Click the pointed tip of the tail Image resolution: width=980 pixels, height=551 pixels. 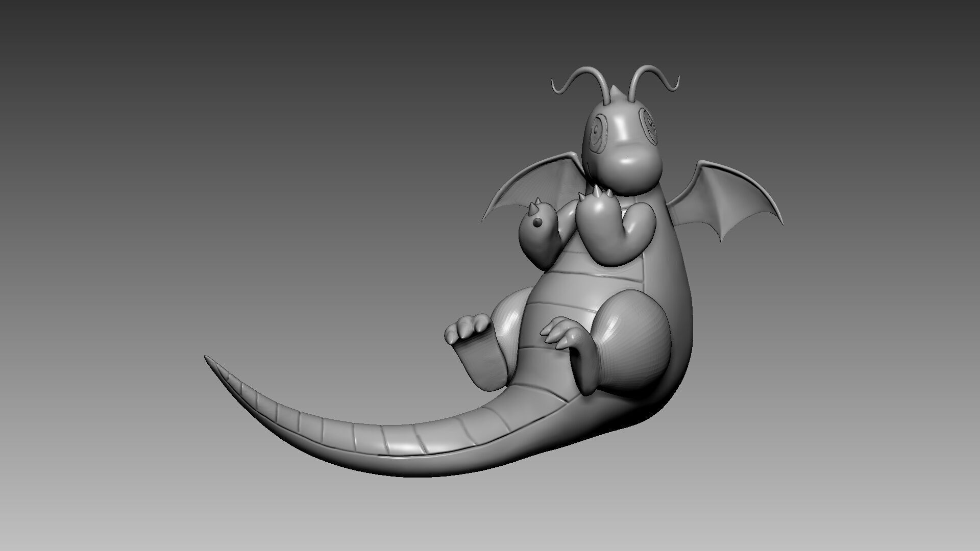coord(207,358)
